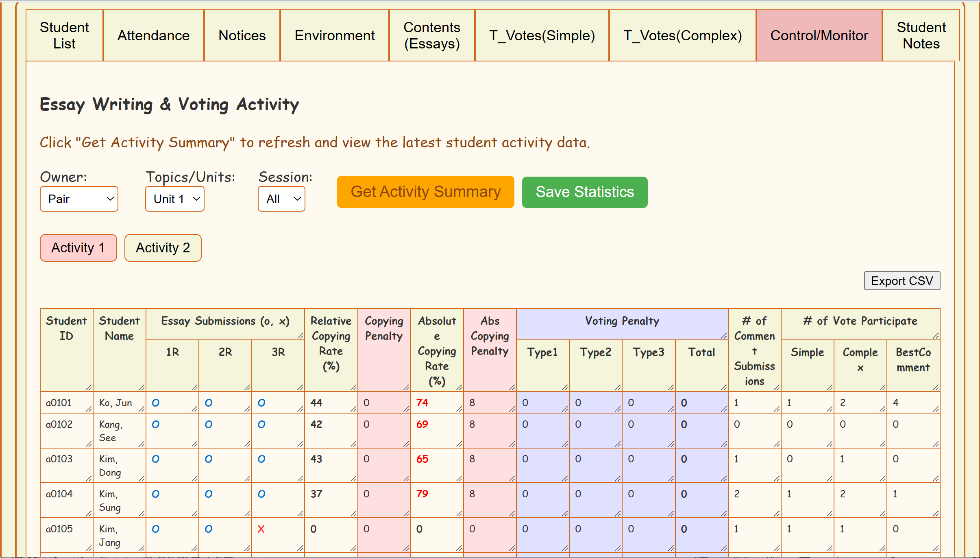Open the Topics/Units dropdown showing Unit 1
Image resolution: width=980 pixels, height=558 pixels.
175,199
